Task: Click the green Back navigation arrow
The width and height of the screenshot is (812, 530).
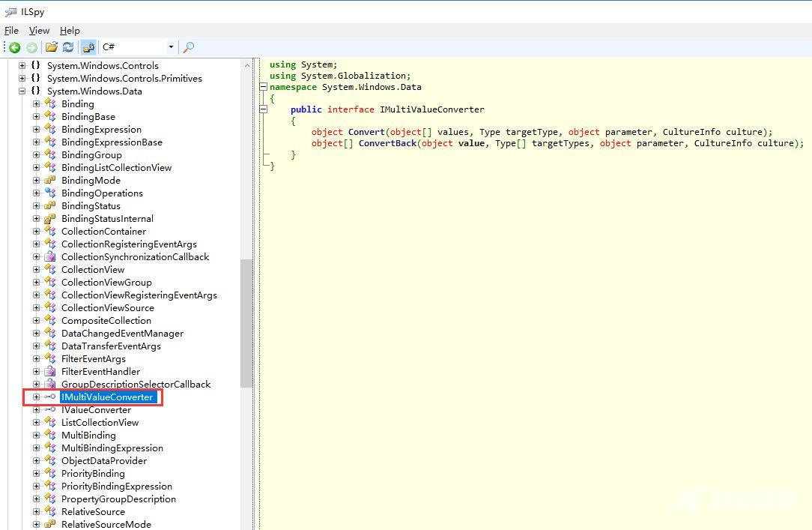Action: point(14,47)
